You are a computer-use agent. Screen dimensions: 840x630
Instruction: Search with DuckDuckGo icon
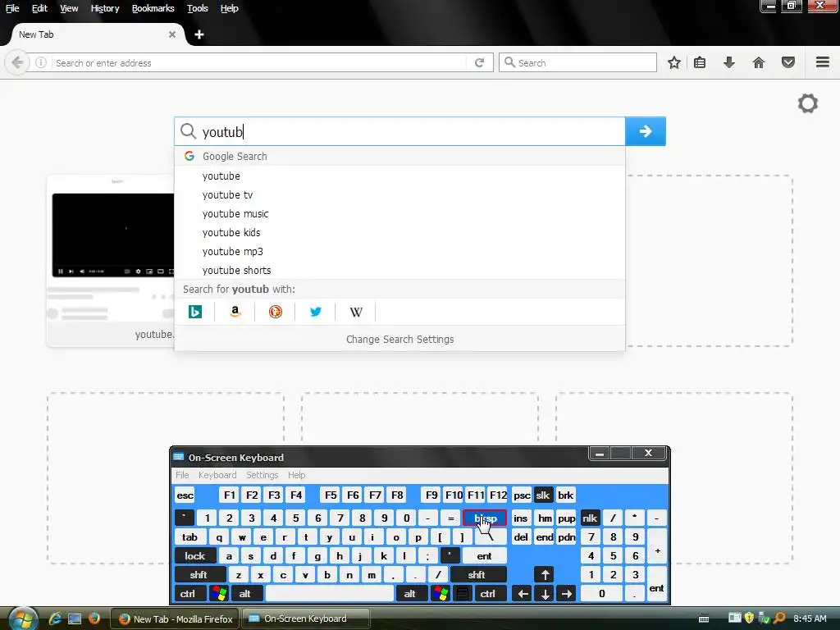[x=275, y=312]
